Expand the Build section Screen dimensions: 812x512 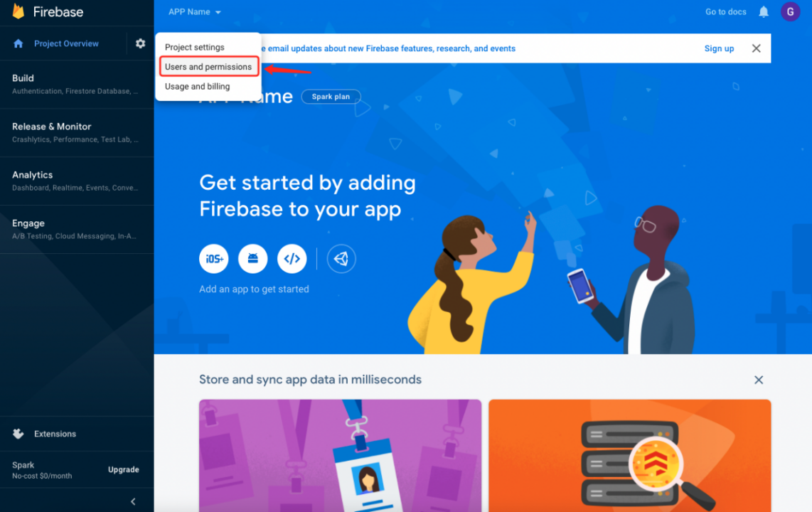(77, 85)
